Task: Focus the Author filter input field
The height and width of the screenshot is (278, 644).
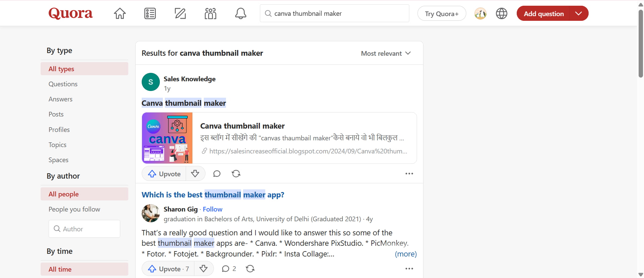Action: tap(85, 229)
